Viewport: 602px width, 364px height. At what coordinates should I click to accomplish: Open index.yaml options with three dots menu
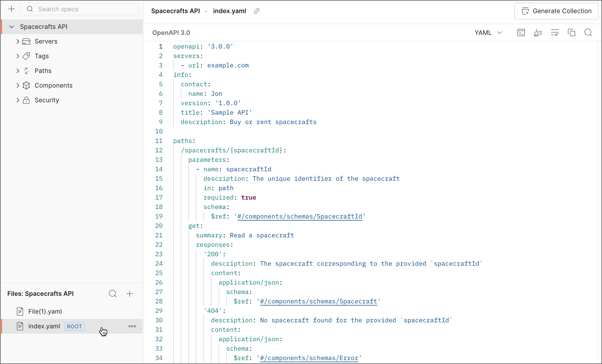[132, 326]
